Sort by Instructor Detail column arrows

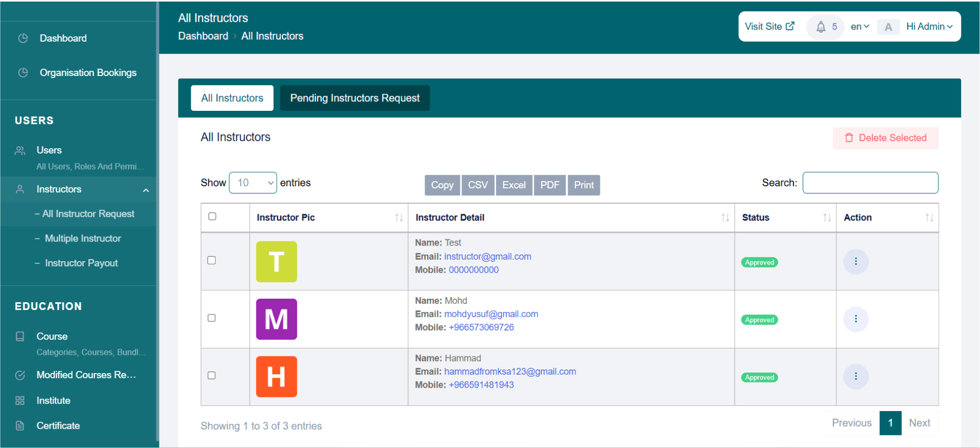tap(725, 217)
